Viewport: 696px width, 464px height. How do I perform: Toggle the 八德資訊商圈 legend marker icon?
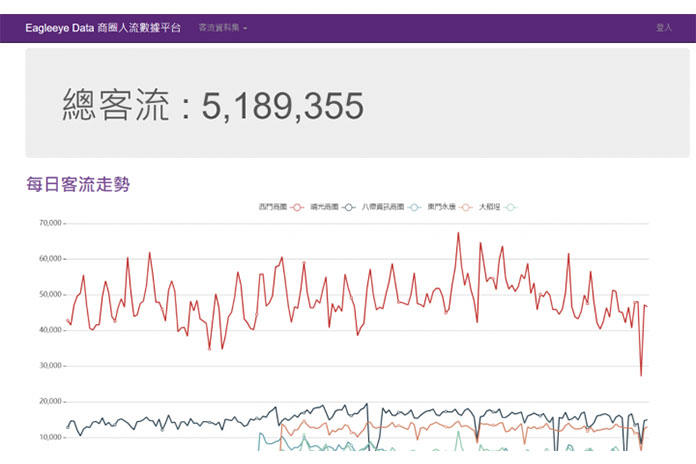[x=415, y=207]
